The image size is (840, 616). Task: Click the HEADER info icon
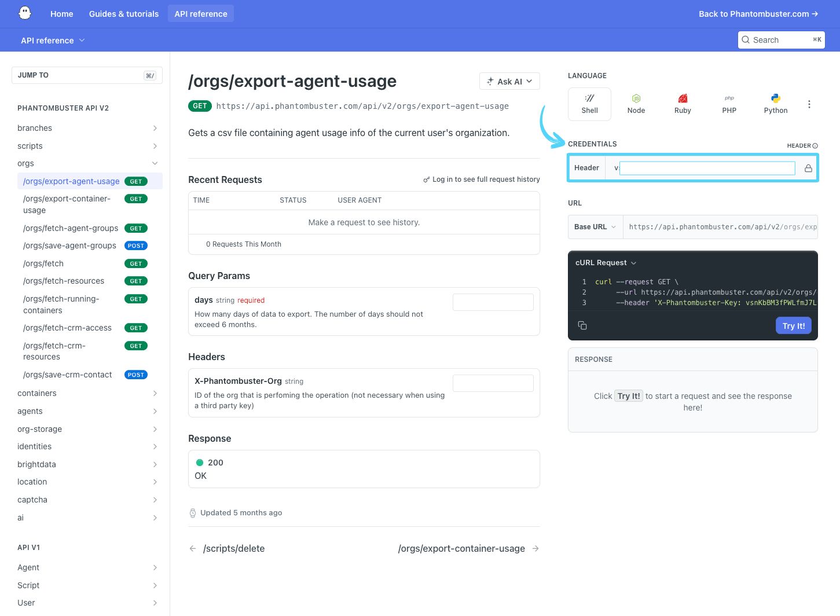click(x=815, y=146)
